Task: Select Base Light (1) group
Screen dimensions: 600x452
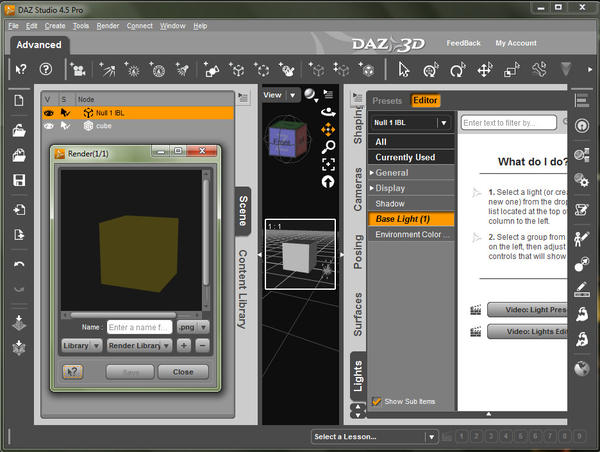Action: (x=411, y=219)
